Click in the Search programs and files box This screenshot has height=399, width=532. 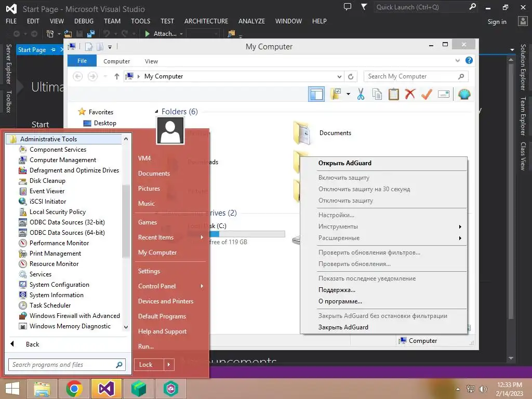coord(66,365)
